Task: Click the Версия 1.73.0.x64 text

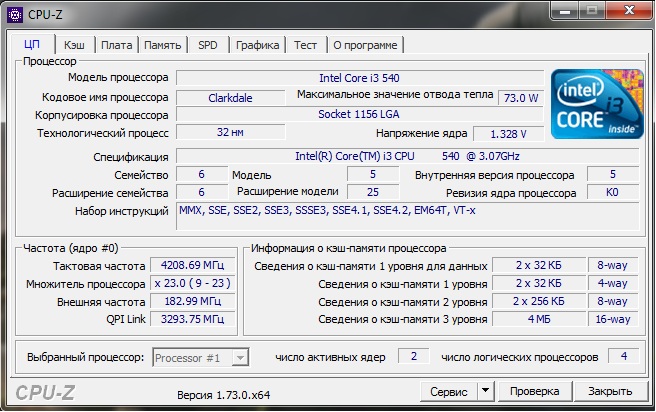Action: tap(223, 395)
